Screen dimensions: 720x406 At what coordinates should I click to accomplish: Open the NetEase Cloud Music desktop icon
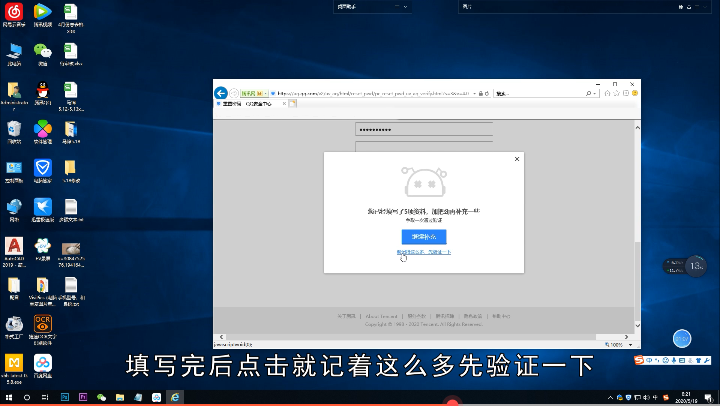14,12
